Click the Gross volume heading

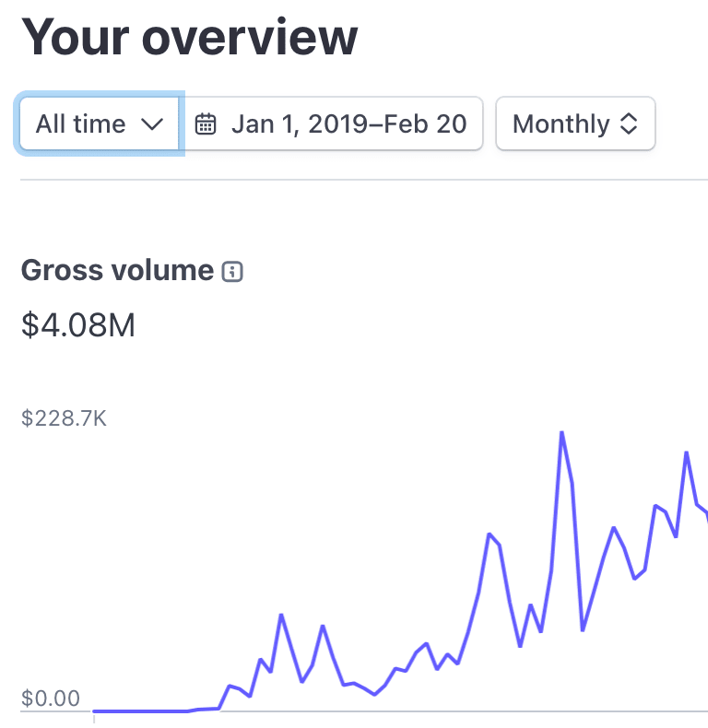tap(117, 270)
